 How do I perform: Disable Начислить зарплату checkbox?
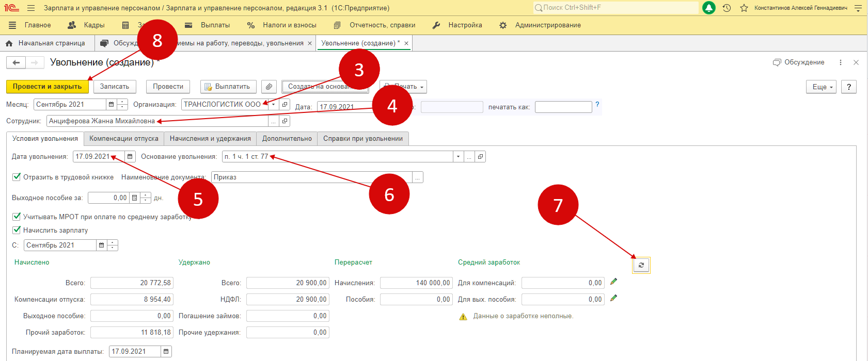tap(17, 230)
